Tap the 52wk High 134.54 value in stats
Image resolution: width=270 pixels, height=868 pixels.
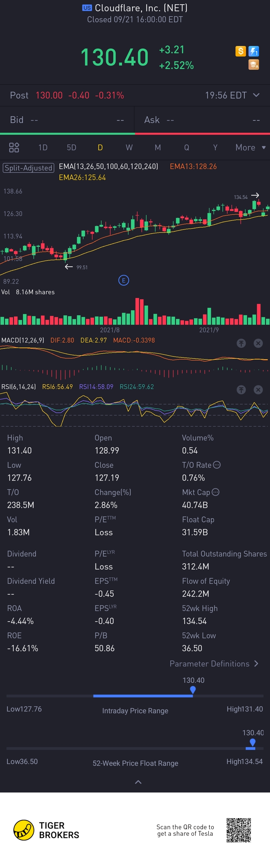194,621
